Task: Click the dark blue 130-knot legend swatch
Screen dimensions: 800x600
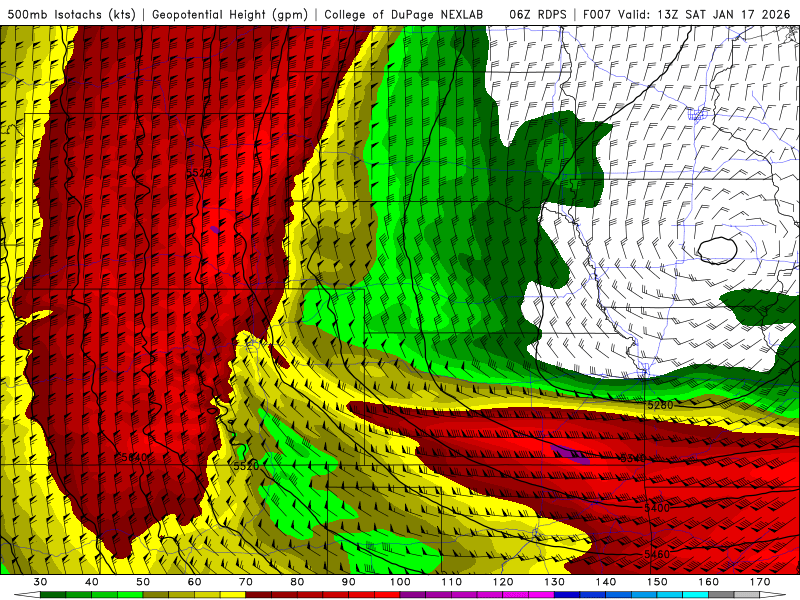Action: (x=567, y=595)
